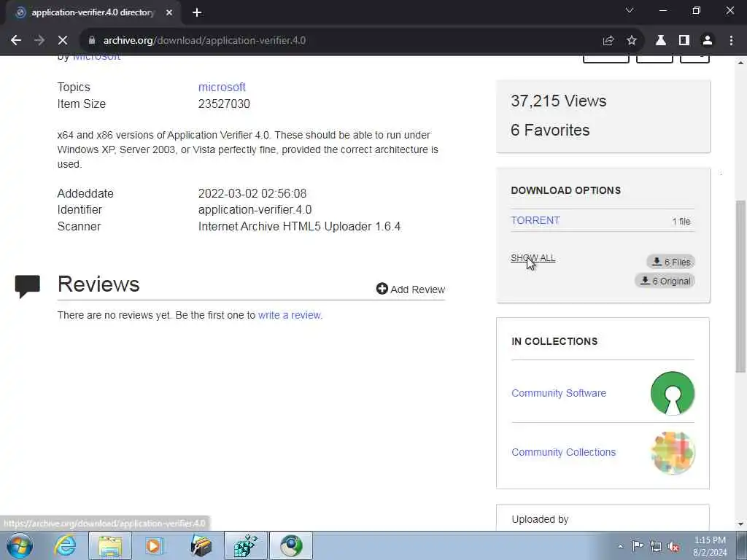This screenshot has width=747, height=560.
Task: Download the 6 Files option
Action: click(671, 262)
